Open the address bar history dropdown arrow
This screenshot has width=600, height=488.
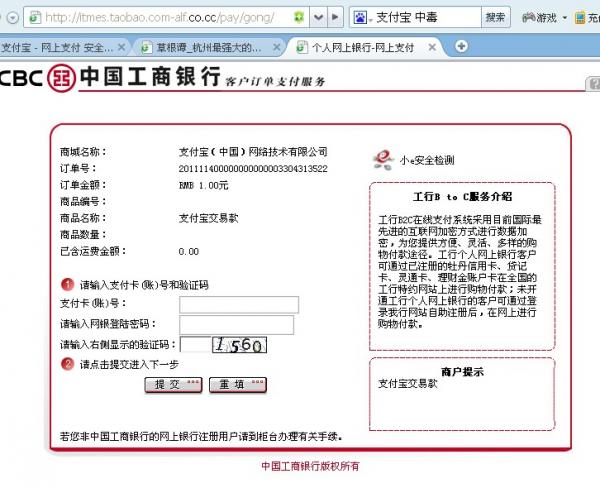pyautogui.click(x=318, y=17)
